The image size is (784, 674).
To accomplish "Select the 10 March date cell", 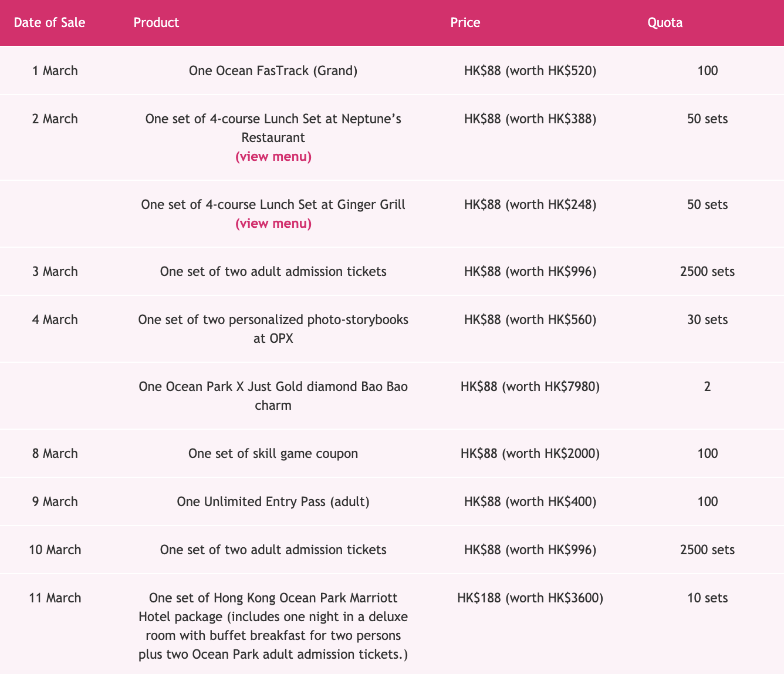I will [x=55, y=550].
